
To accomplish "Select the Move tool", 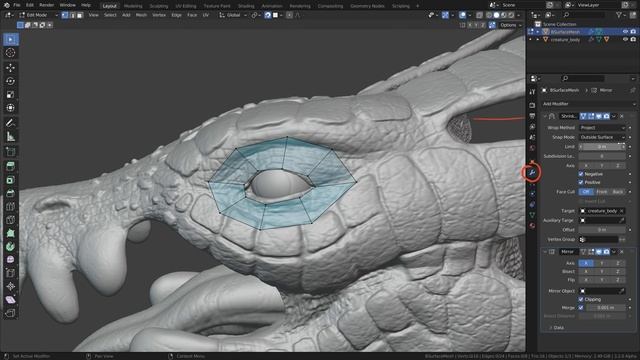I will [x=11, y=68].
